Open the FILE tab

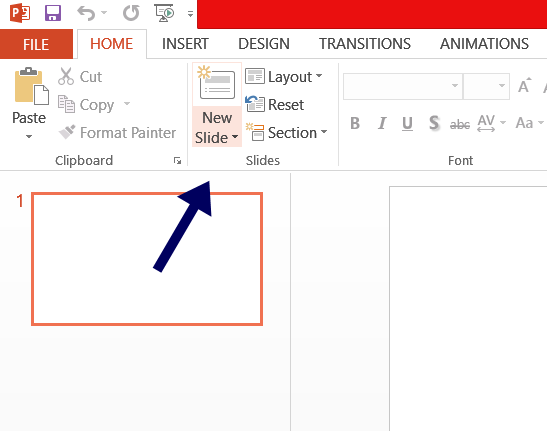pyautogui.click(x=36, y=44)
